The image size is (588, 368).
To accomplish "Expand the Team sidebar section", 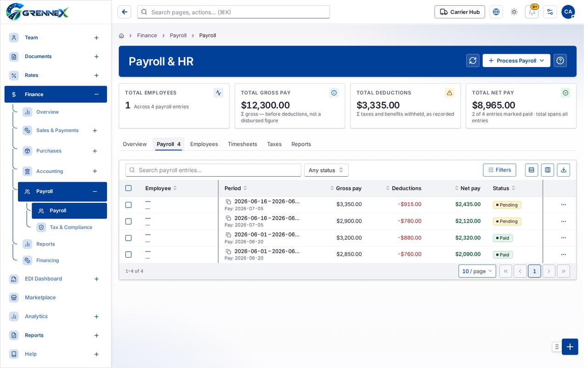I will (96, 38).
